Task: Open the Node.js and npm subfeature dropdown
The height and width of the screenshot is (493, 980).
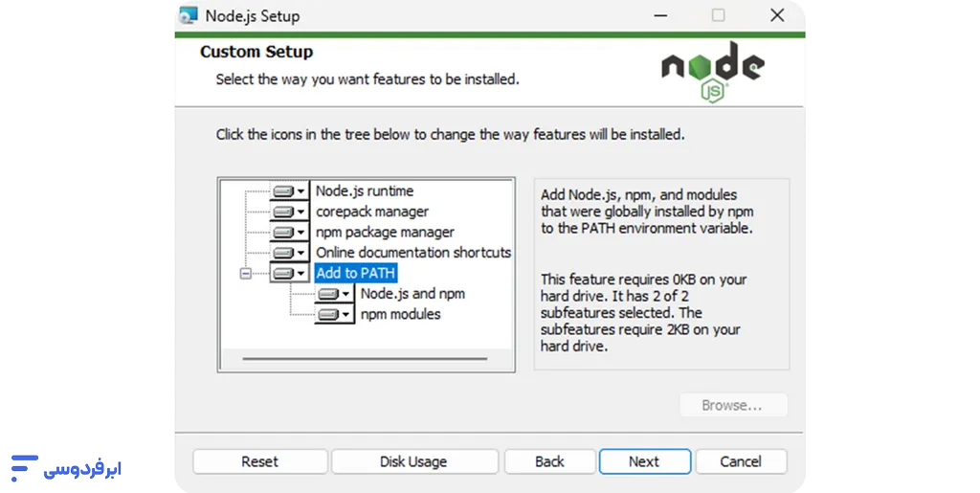Action: 334,294
